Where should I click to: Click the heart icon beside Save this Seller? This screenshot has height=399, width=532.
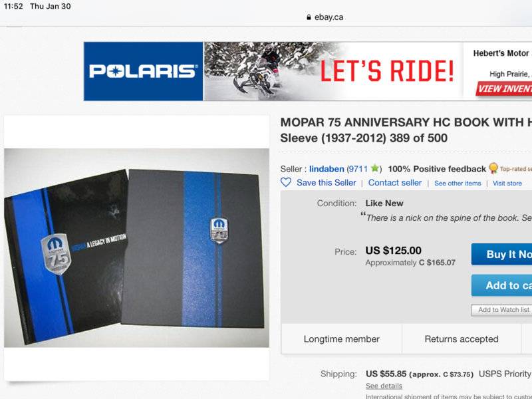coord(286,182)
